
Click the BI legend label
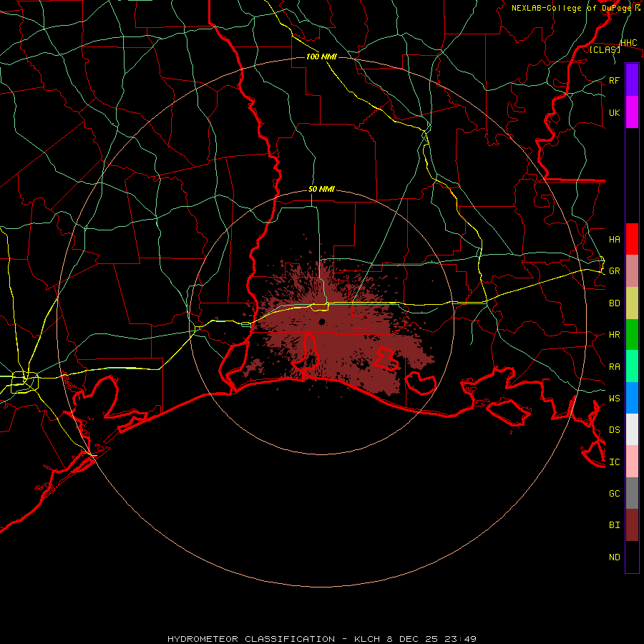(x=614, y=525)
